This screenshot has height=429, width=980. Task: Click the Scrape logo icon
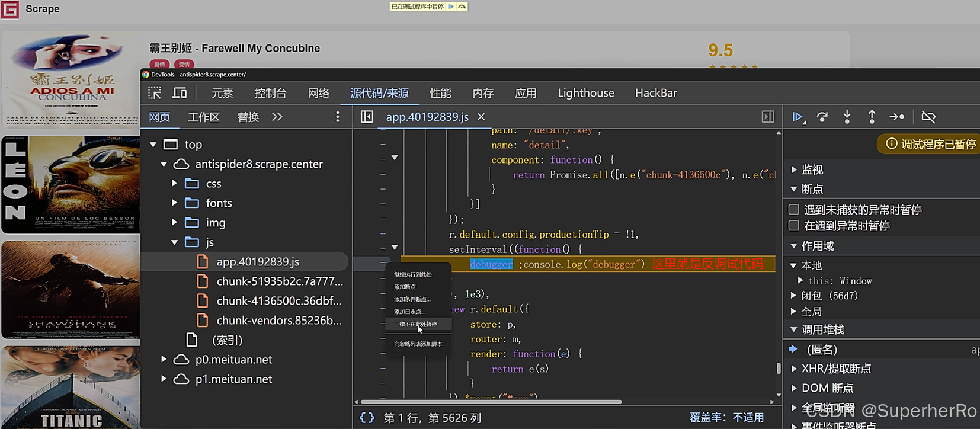10,9
